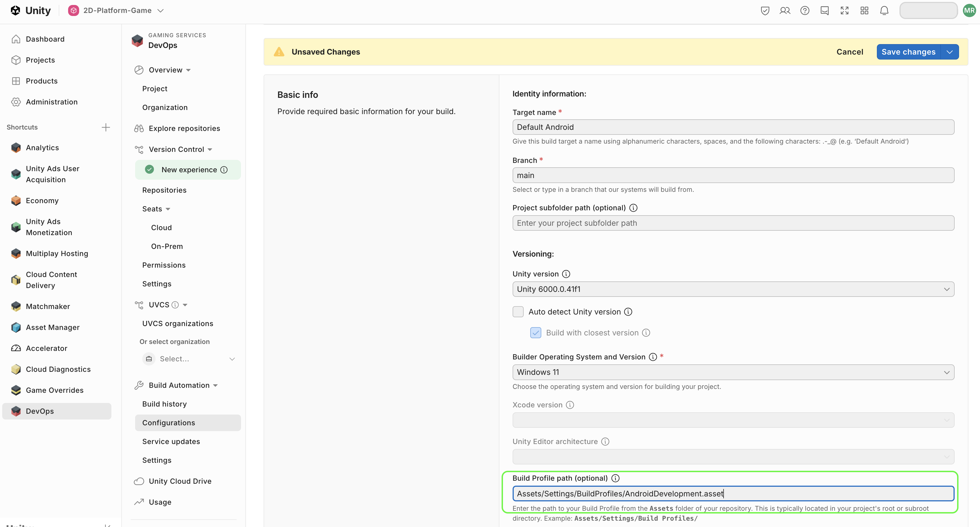
Task: Open the apps grid icon in top bar
Action: pos(864,11)
